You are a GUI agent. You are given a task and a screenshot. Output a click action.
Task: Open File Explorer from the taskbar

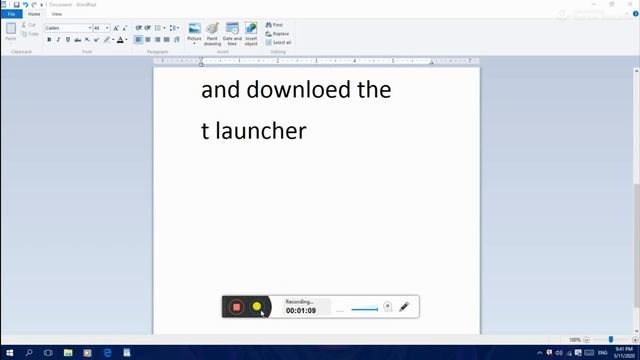click(x=68, y=353)
